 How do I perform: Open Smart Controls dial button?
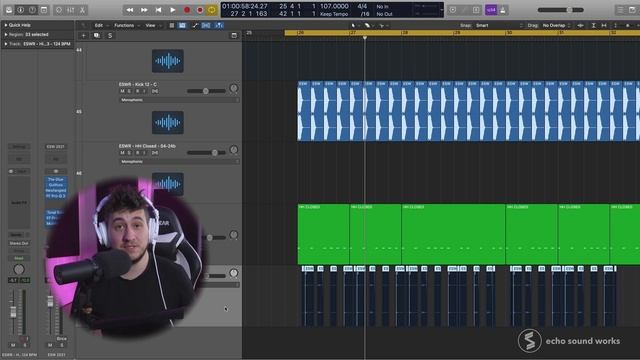click(x=59, y=10)
